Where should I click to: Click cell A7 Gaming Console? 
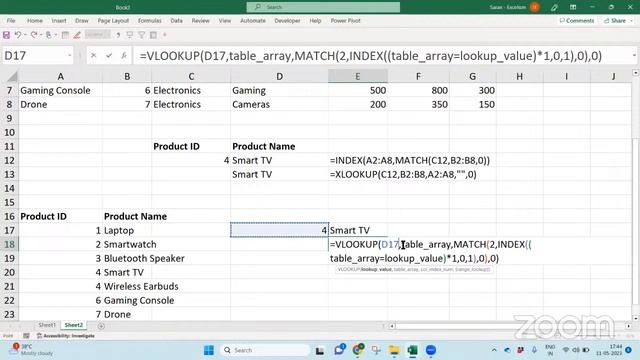[60, 91]
